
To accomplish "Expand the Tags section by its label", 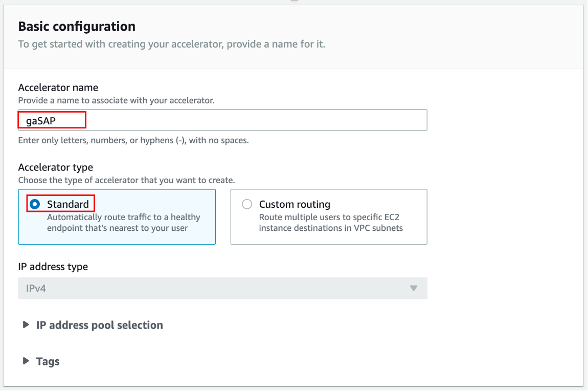I will 48,361.
